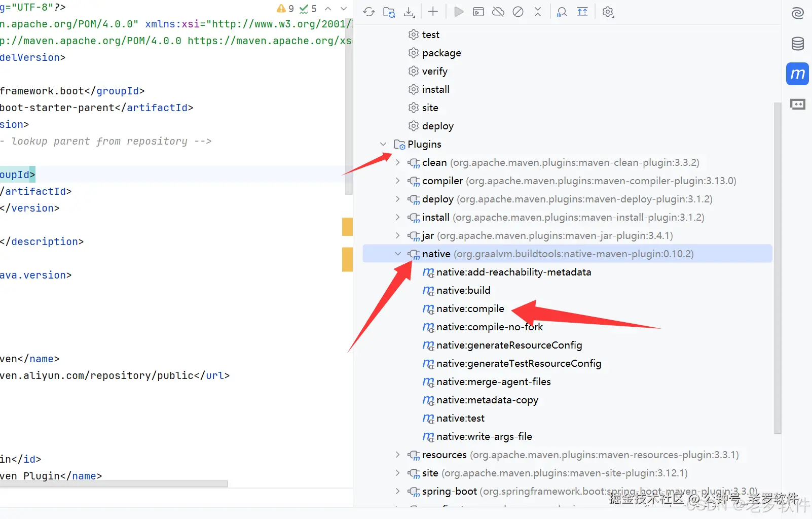The width and height of the screenshot is (812, 519).
Task: Expand the site plugin node
Action: (398, 473)
